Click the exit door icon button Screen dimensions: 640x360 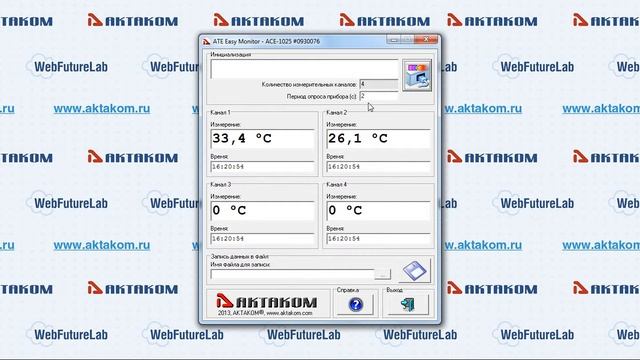[407, 304]
